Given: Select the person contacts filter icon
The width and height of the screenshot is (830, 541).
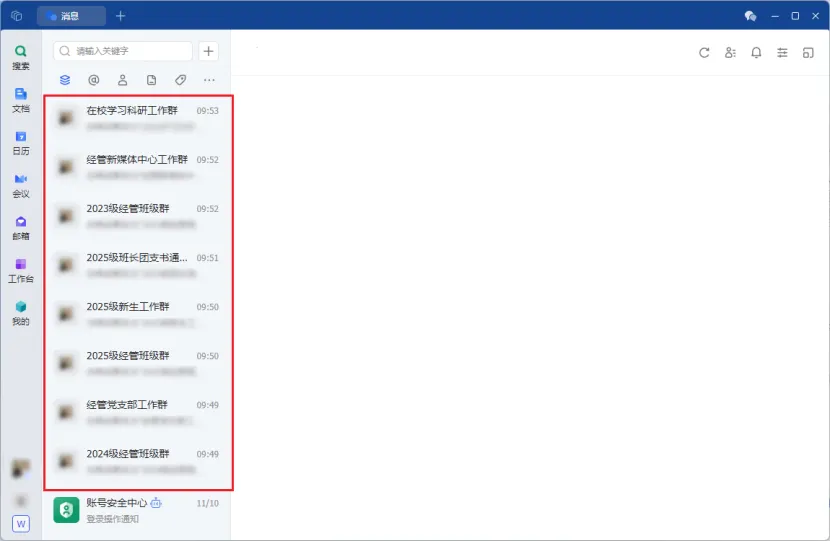Looking at the screenshot, I should coord(122,80).
